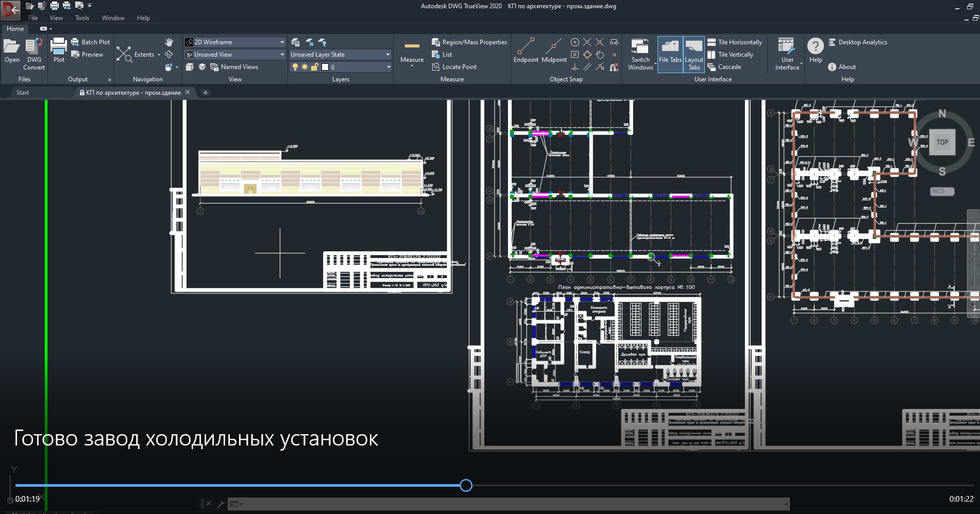
Task: Toggle layer on/off lightbulb icon
Action: coord(295,67)
